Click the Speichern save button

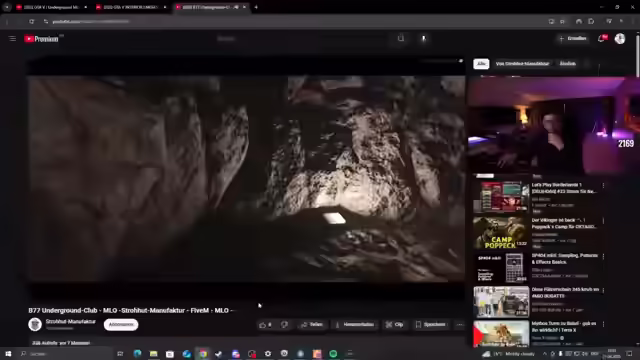point(431,325)
